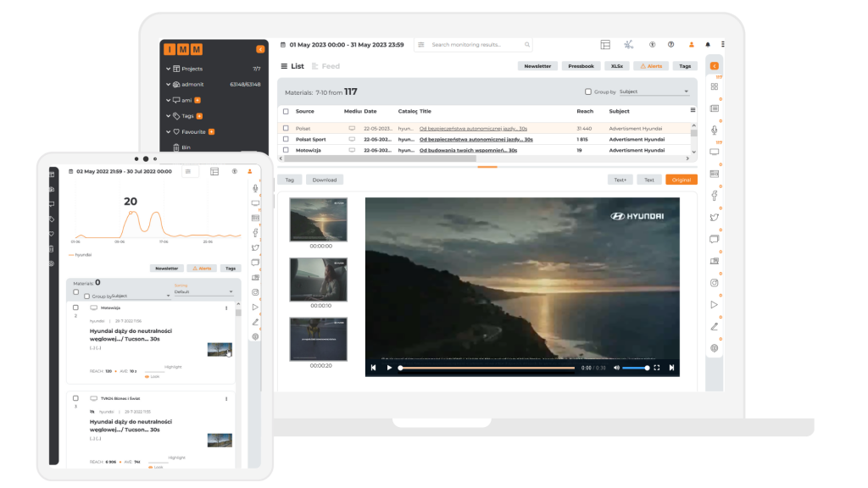Open options menu for TVN24 Biznes tablet card

click(x=226, y=399)
